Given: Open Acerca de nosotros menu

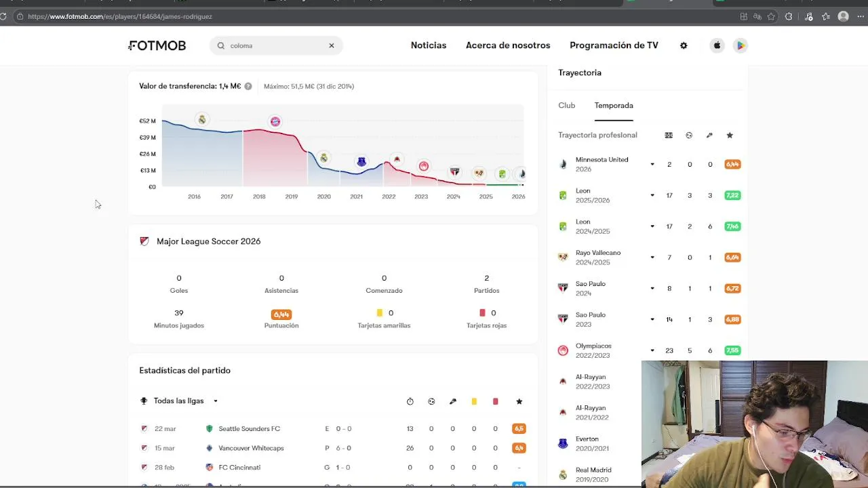Looking at the screenshot, I should coord(508,45).
